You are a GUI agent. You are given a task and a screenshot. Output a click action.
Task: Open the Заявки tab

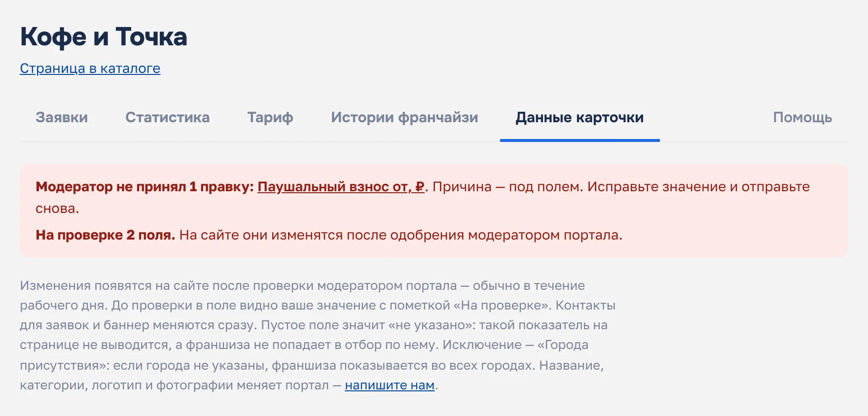(x=62, y=117)
